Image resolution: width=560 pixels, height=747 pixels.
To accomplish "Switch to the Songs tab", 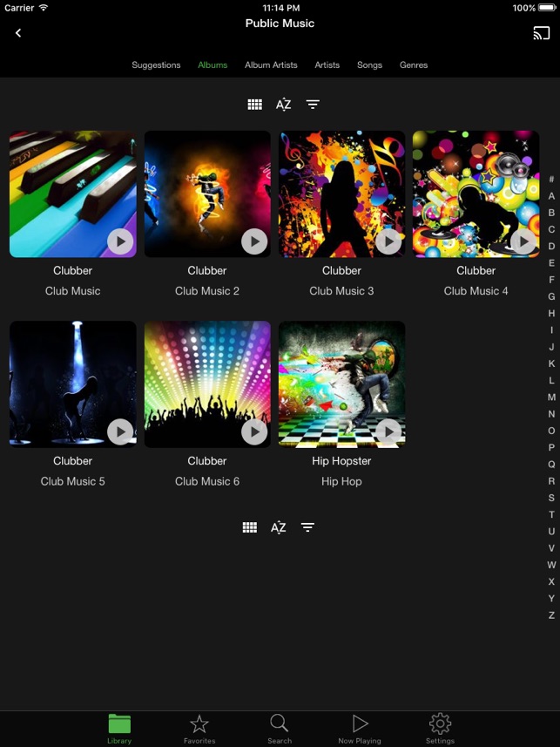I will pyautogui.click(x=369, y=65).
